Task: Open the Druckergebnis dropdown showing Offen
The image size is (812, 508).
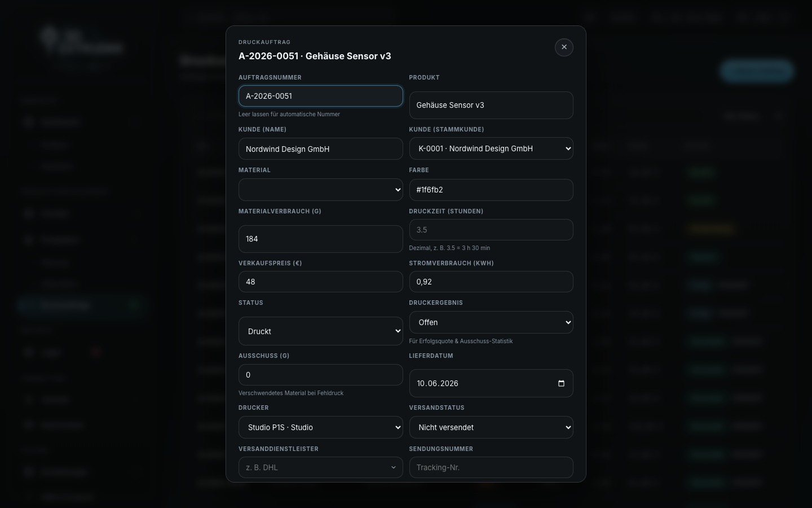Action: (x=491, y=322)
